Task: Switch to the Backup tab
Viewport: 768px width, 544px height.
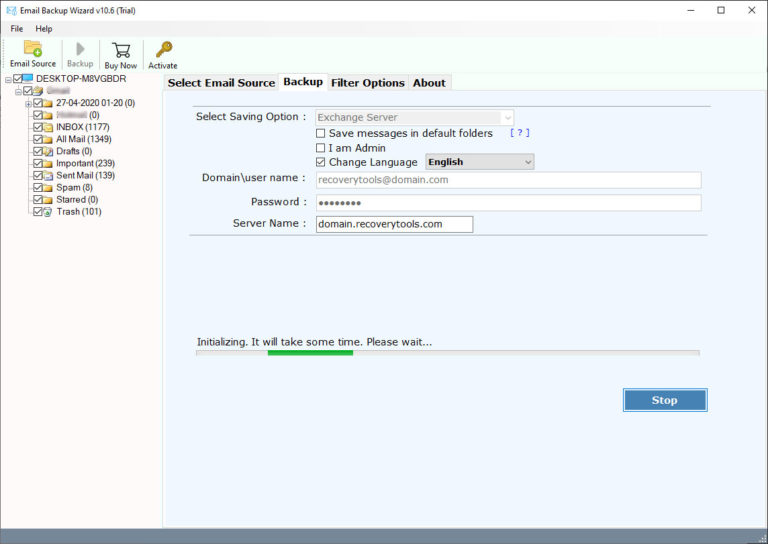Action: coord(303,82)
